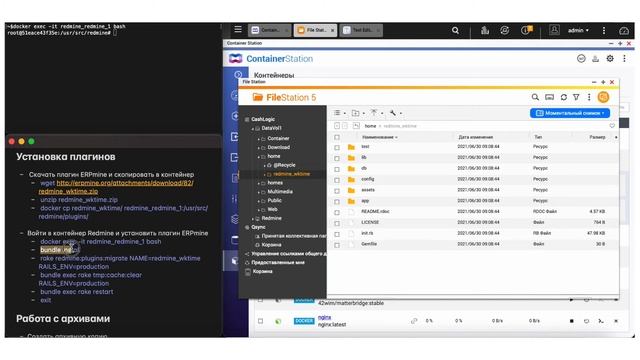This screenshot has height=360, width=640.
Task: Open terminal for nginx container
Action: [x=601, y=321]
